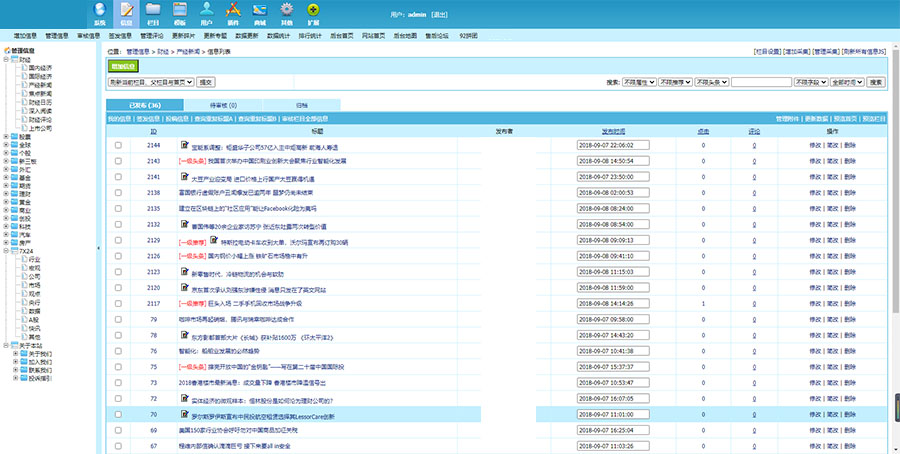Image resolution: width=900 pixels, height=454 pixels.
Task: Click the title-picture icon in row 2141
Action: pos(184,176)
